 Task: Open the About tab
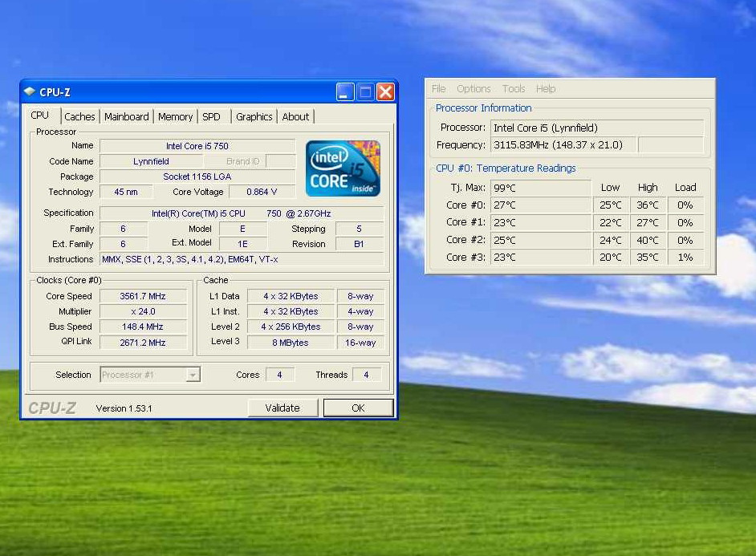[295, 116]
